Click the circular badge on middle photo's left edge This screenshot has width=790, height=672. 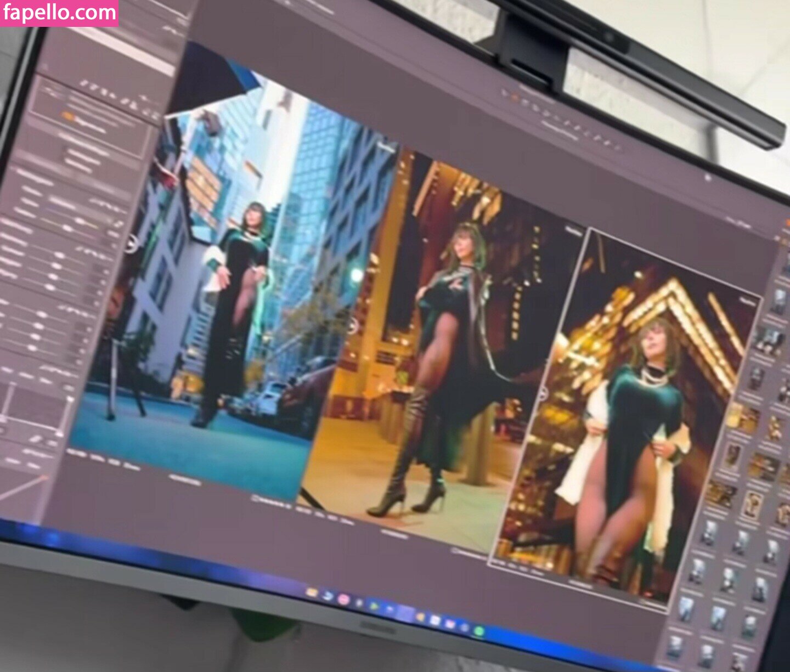[352, 326]
